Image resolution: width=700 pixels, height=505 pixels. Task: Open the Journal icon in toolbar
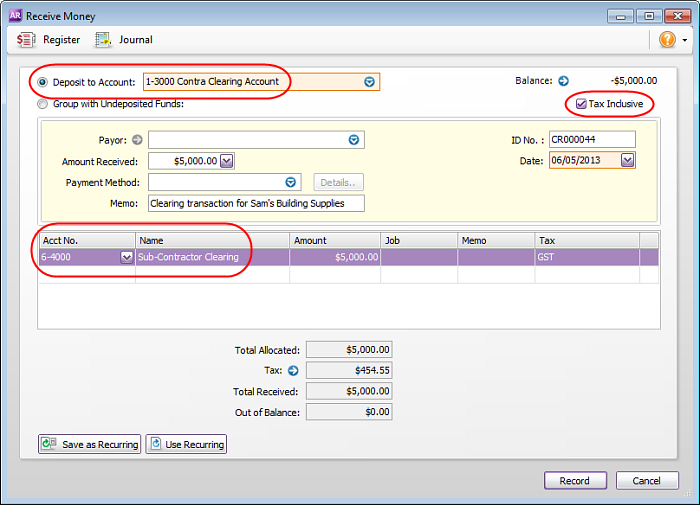click(x=103, y=40)
